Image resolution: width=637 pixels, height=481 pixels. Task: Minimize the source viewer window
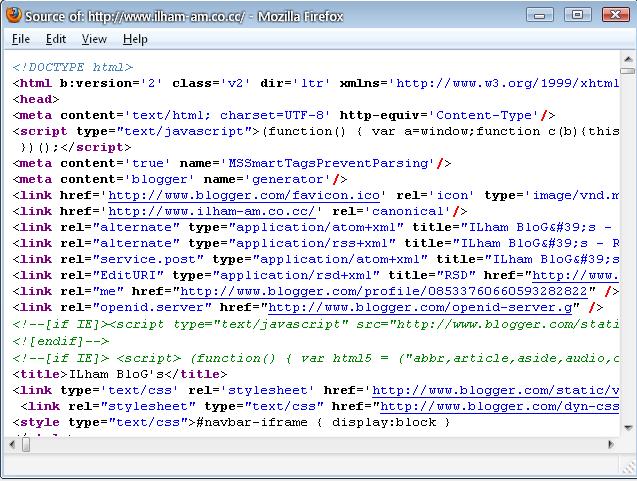540,15
